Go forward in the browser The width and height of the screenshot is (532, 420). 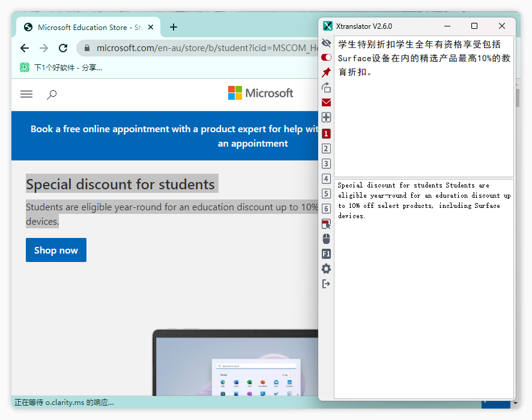[x=44, y=48]
